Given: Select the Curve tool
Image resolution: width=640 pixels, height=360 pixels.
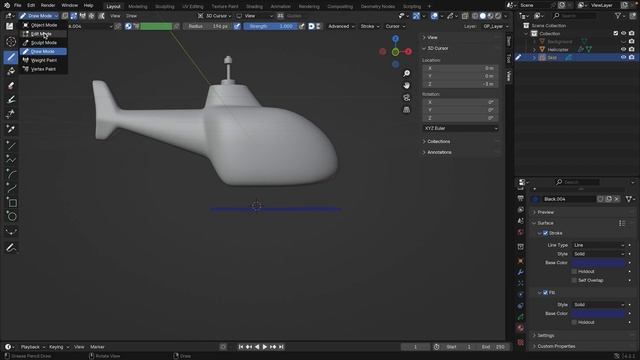Looking at the screenshot, I should click(11, 188).
